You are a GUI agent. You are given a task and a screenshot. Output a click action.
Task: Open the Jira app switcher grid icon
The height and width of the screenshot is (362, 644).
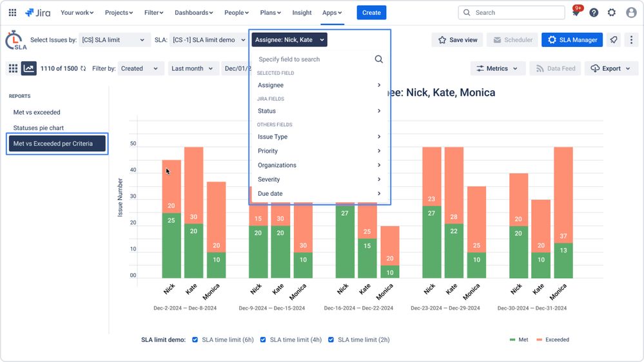pos(12,13)
